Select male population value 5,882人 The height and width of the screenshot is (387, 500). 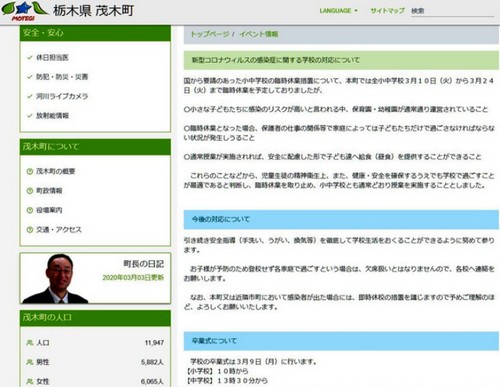(x=152, y=362)
